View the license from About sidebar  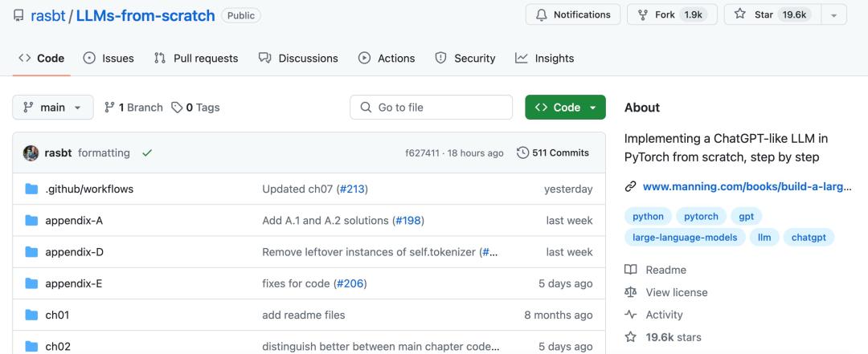pyautogui.click(x=677, y=292)
